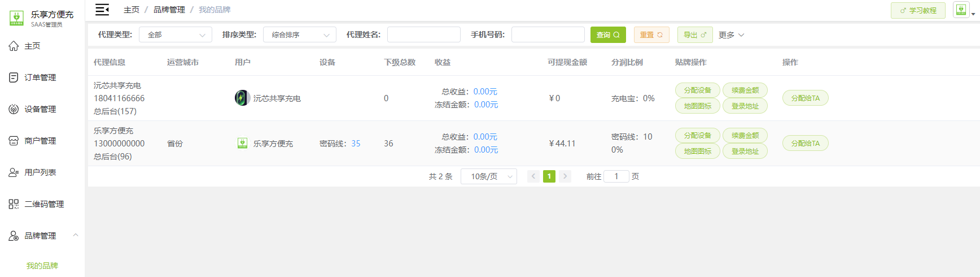Click the merchant icon beside 商户管理
Screen dimensions: 980x277
pyautogui.click(x=14, y=141)
